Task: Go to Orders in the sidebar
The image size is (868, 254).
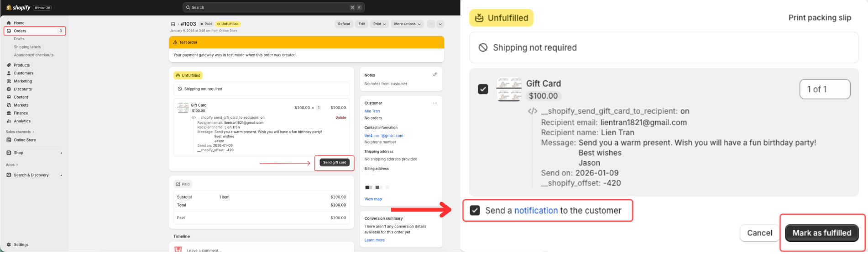Action: pos(20,31)
